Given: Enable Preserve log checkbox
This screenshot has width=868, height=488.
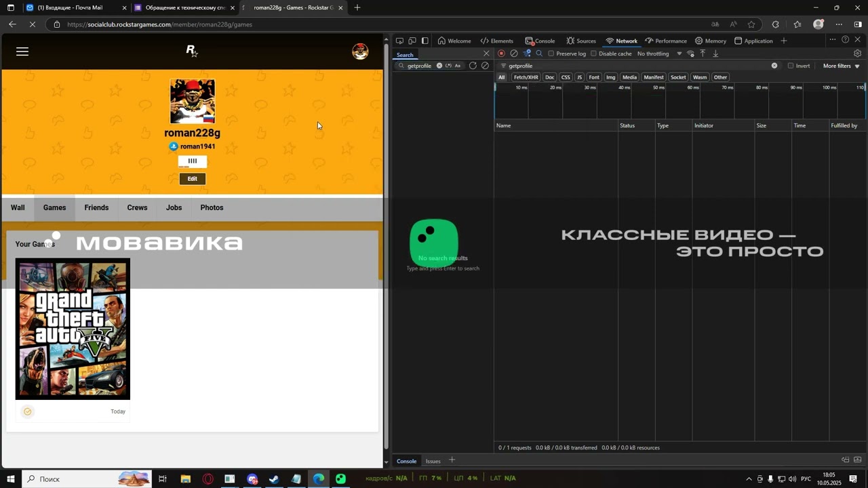Looking at the screenshot, I should point(551,54).
